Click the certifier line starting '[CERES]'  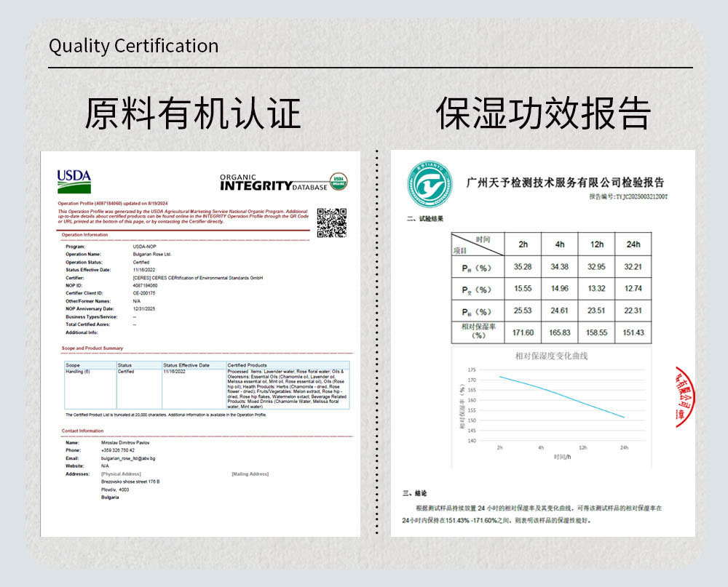coord(198,277)
